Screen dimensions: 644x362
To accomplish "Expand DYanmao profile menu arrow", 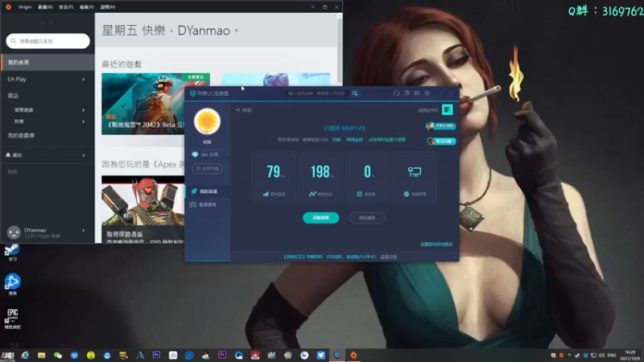I will coord(84,231).
